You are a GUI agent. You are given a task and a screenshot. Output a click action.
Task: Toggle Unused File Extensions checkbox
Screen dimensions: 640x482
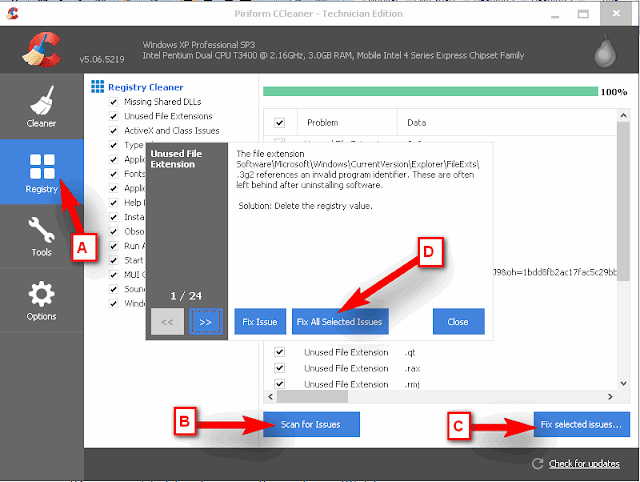pyautogui.click(x=113, y=116)
